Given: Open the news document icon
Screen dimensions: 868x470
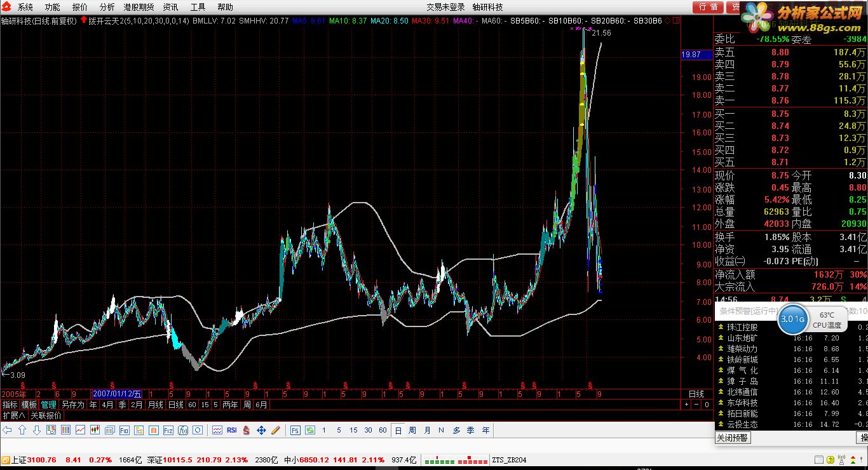Looking at the screenshot, I should pos(109,430).
